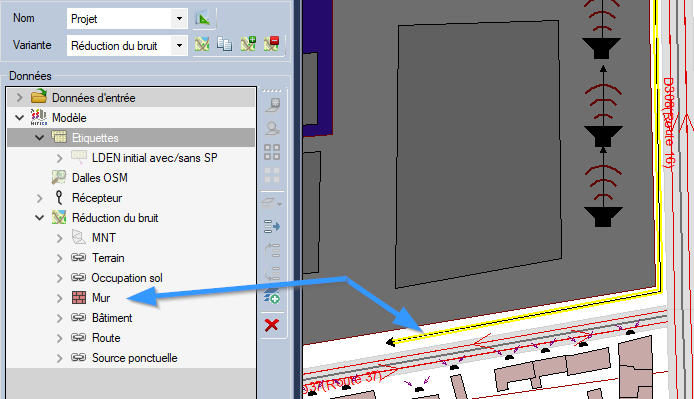Click the remove variant icon with red minus

[271, 44]
